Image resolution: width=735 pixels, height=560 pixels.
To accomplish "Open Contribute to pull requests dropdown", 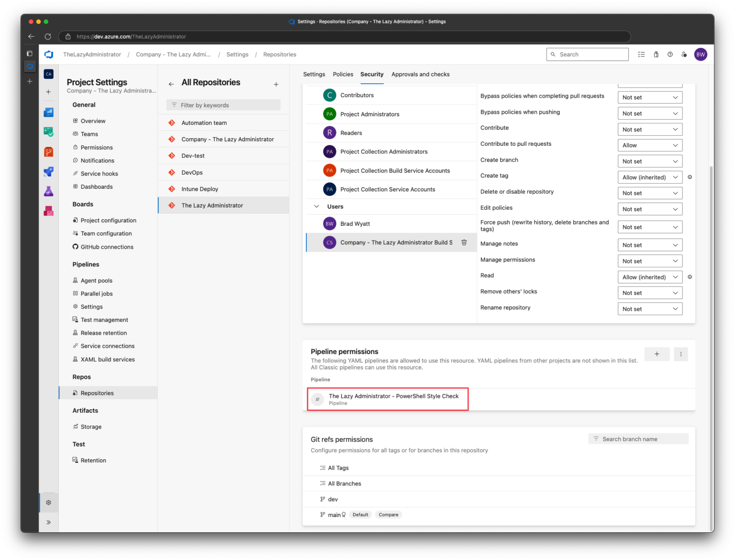I will [x=650, y=145].
